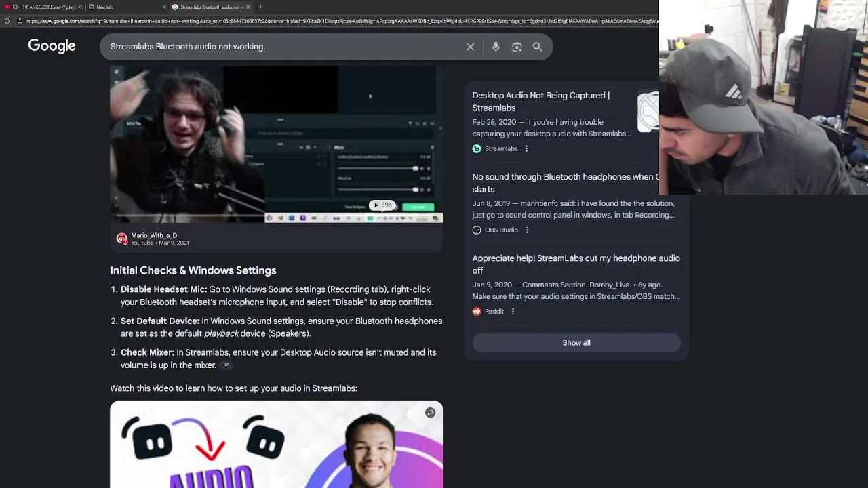The height and width of the screenshot is (488, 868).
Task: Submit search with the magnifier icon
Action: (x=537, y=47)
